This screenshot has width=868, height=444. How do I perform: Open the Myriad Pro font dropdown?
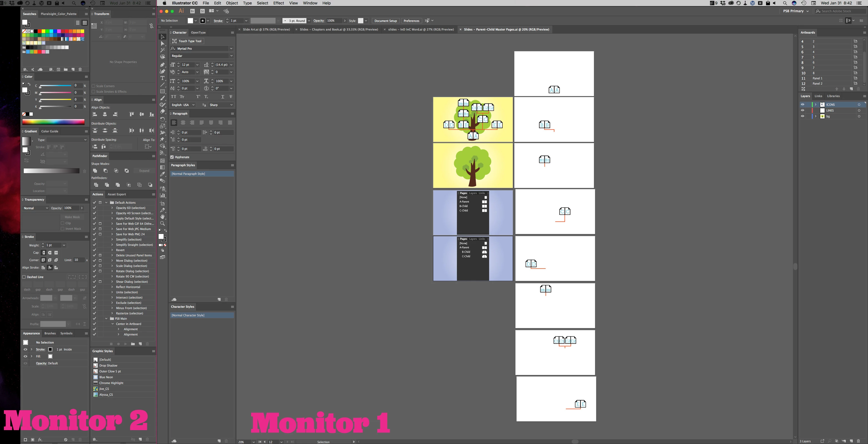pyautogui.click(x=231, y=49)
